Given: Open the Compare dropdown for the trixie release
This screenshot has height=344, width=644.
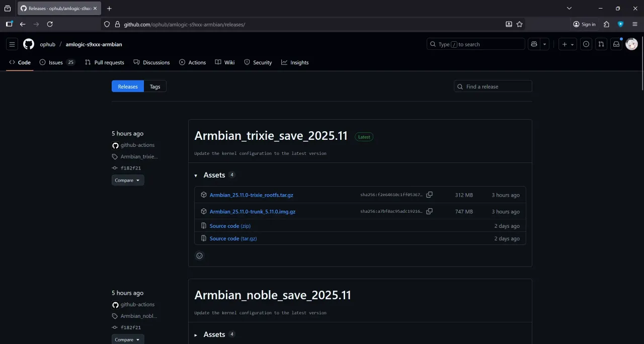Looking at the screenshot, I should [128, 180].
